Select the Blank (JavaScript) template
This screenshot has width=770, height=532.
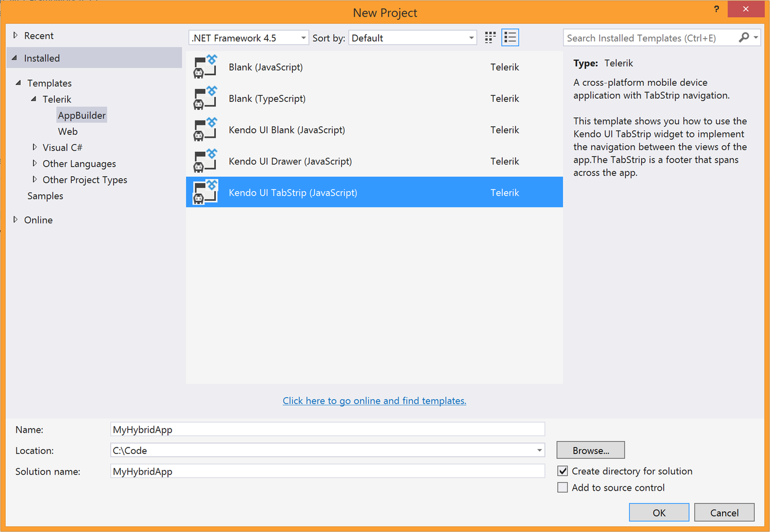click(374, 67)
